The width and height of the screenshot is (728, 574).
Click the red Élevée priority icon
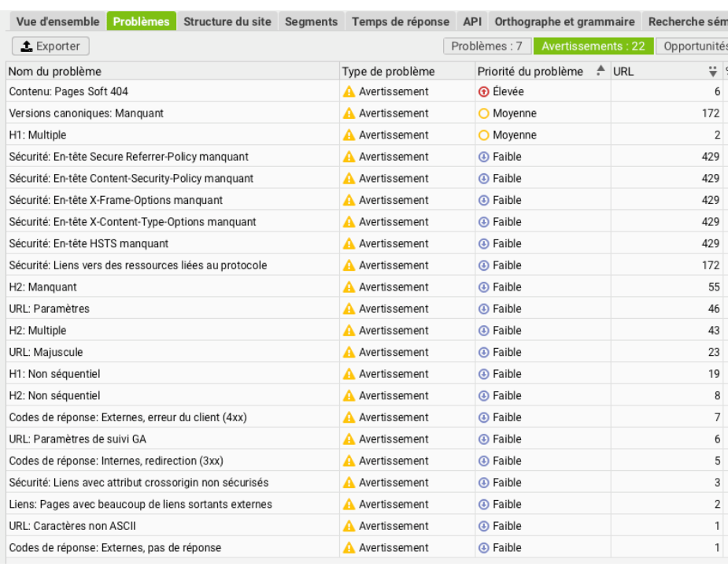(x=483, y=91)
